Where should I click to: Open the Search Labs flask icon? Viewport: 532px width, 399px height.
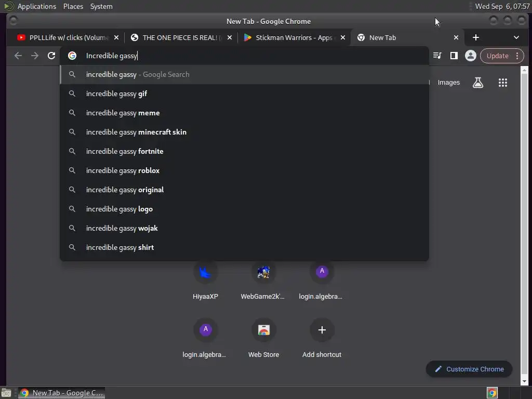pos(478,83)
